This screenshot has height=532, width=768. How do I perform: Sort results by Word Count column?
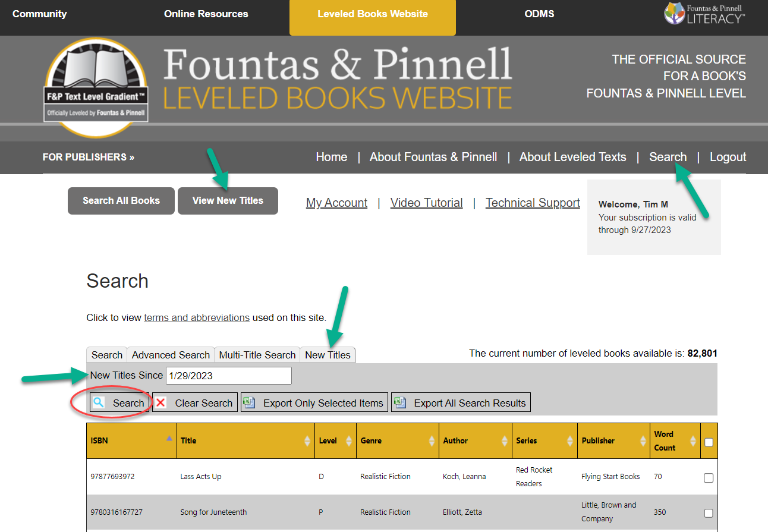693,441
